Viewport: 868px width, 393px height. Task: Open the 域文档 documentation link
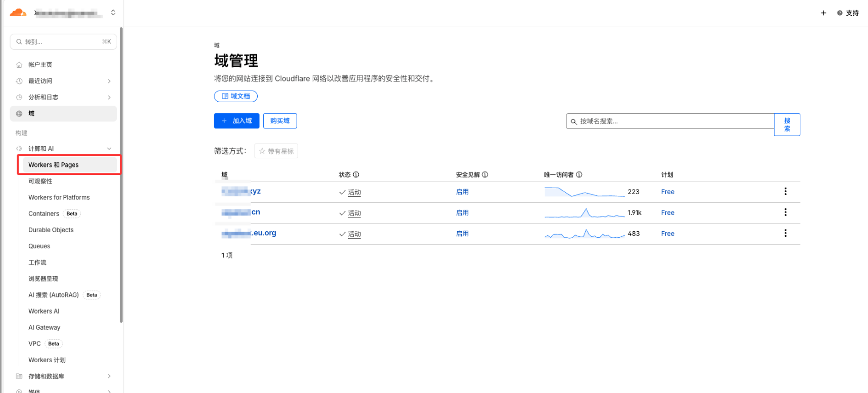pos(236,96)
